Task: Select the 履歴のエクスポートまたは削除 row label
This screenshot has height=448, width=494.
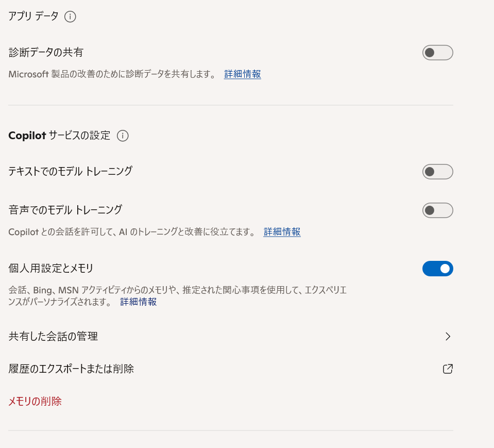Action: 72,369
